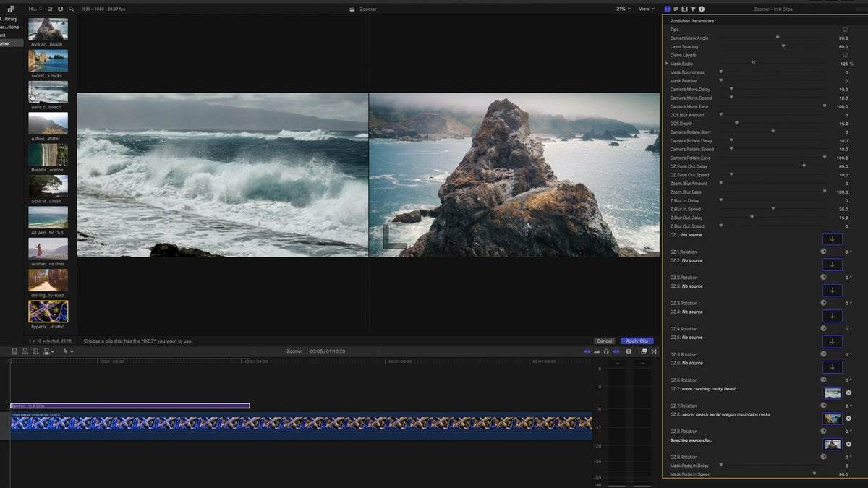Enable the Clone.Layers checkbox

tap(845, 55)
